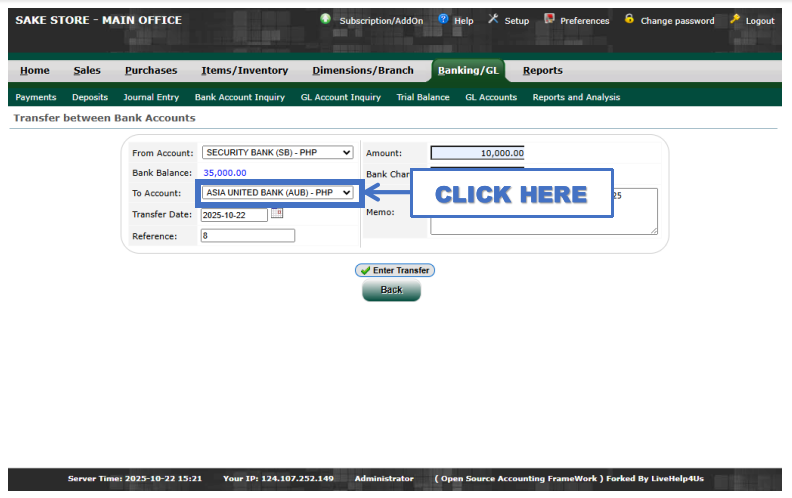Expand the To Account dropdown

coord(277,192)
